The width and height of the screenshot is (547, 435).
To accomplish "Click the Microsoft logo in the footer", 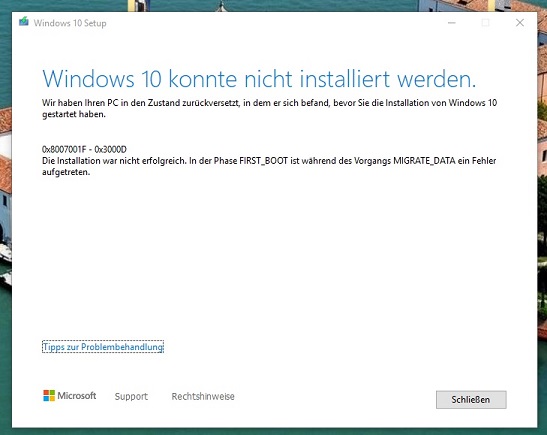I will click(x=69, y=396).
